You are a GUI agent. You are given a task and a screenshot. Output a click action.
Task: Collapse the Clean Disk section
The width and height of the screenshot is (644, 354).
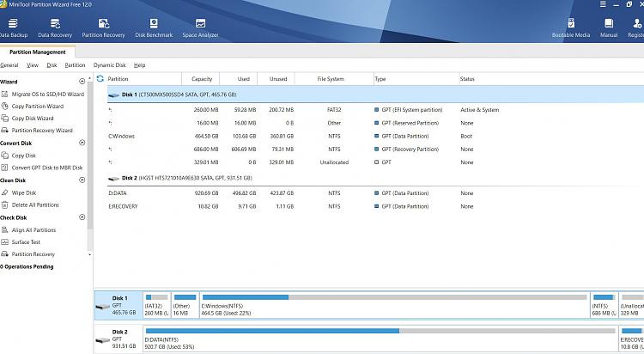pyautogui.click(x=82, y=180)
